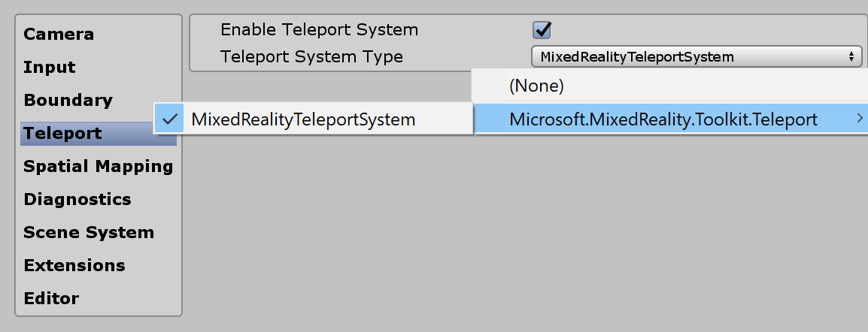Expand the submenu chevron arrow

pos(858,118)
